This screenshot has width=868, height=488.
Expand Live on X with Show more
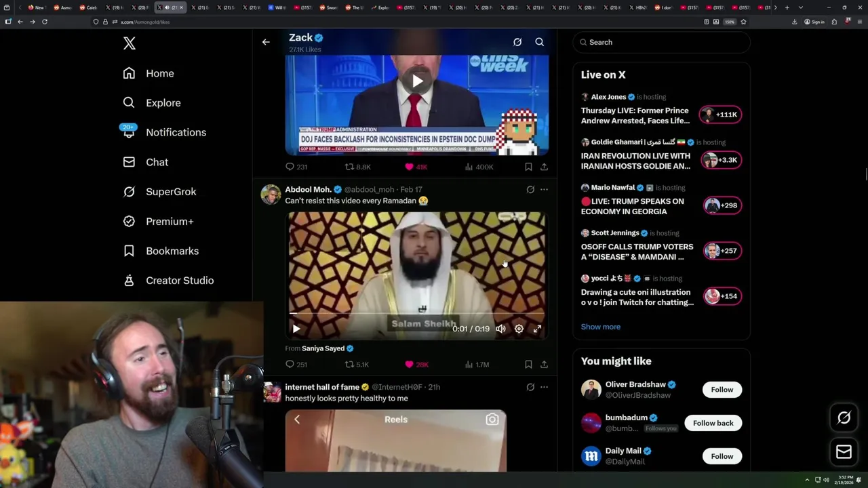[600, 327]
